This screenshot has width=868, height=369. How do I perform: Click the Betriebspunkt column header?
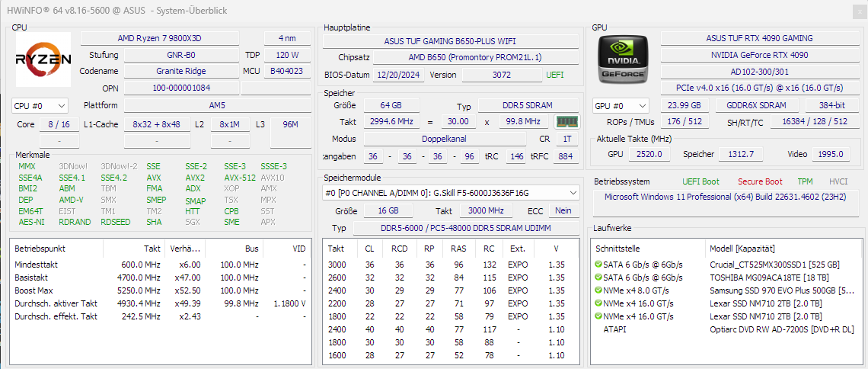coord(56,249)
